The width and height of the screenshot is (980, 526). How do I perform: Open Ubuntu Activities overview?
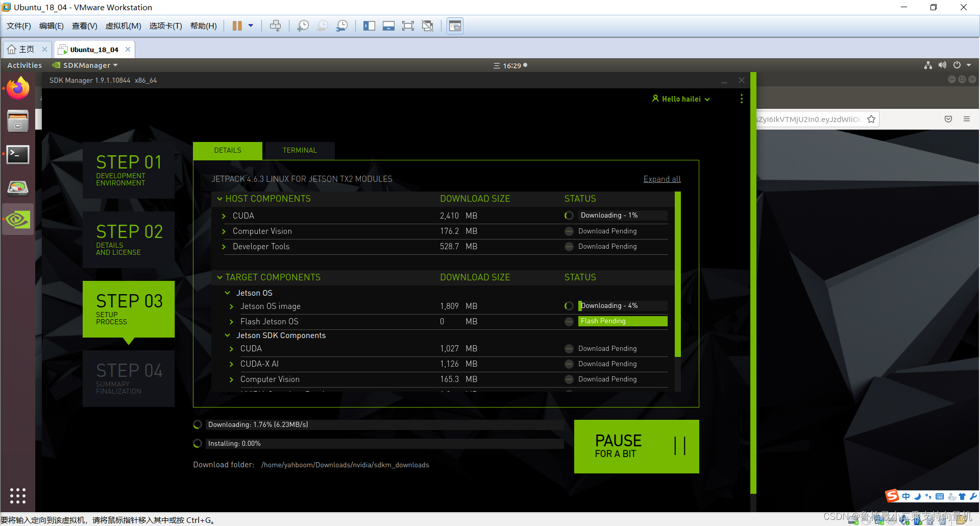24,65
